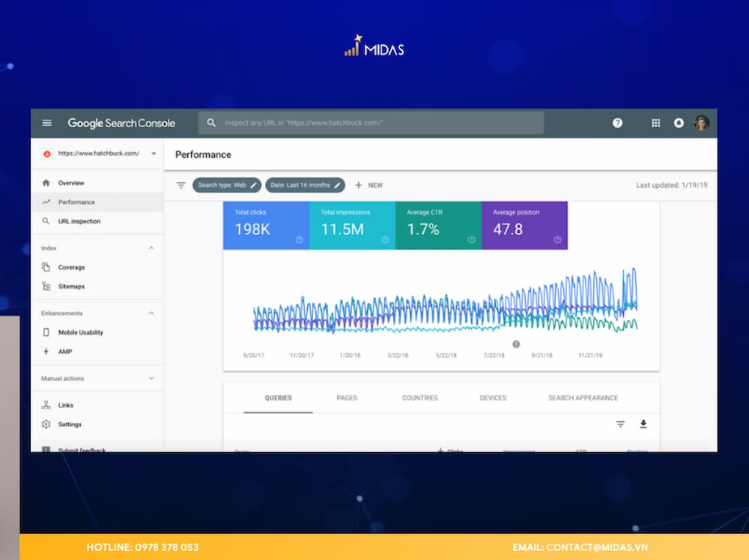Click the Search type: Web filter chip
Image resolution: width=749 pixels, height=560 pixels.
click(x=227, y=185)
